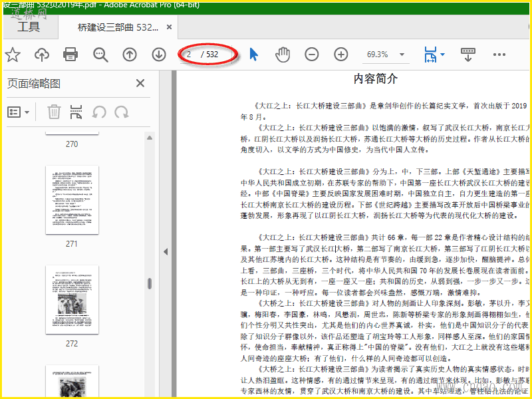
Task: Click the organize pages icon in the thumbnails panel
Action: tap(76, 112)
